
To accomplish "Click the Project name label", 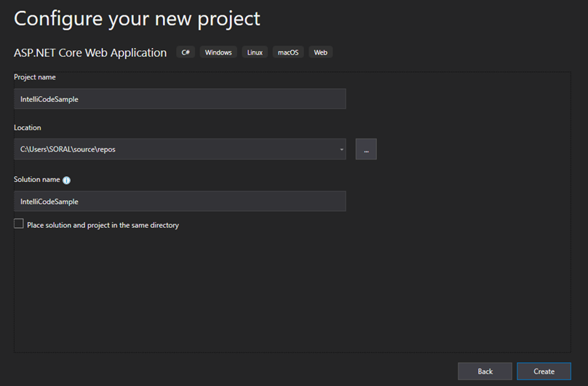I will pyautogui.click(x=34, y=77).
